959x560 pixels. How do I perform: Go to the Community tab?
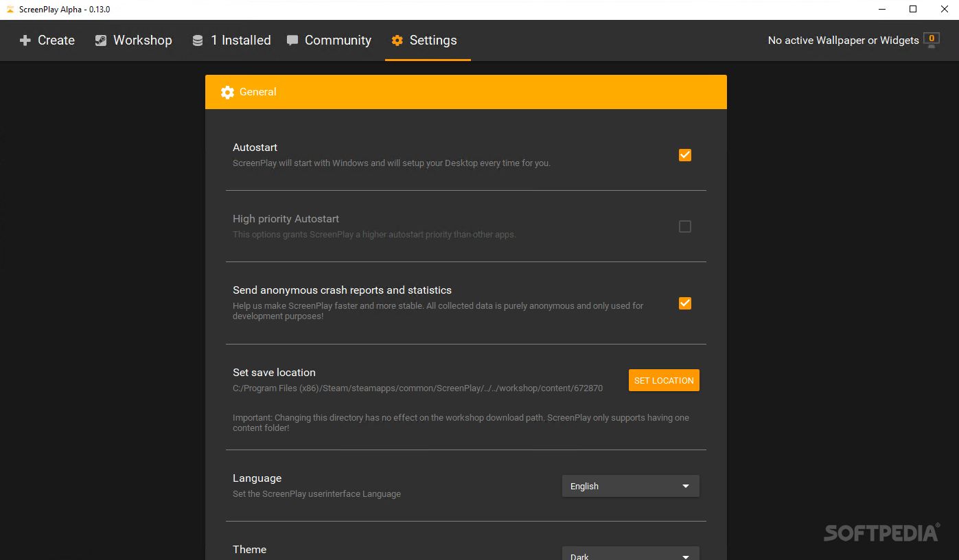[329, 40]
